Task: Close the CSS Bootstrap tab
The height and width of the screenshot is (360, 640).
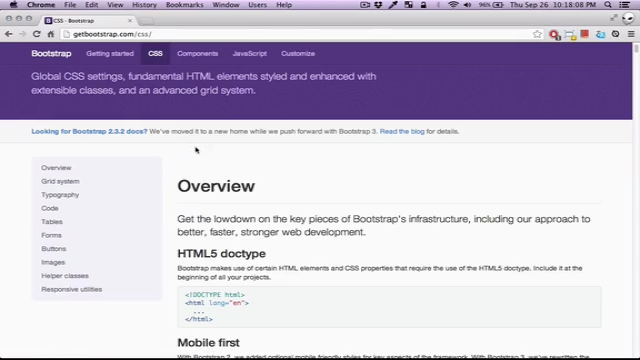Action: coord(130,20)
